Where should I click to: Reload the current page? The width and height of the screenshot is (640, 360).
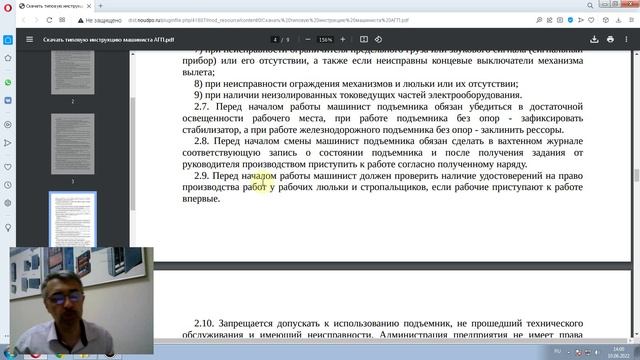(x=49, y=20)
